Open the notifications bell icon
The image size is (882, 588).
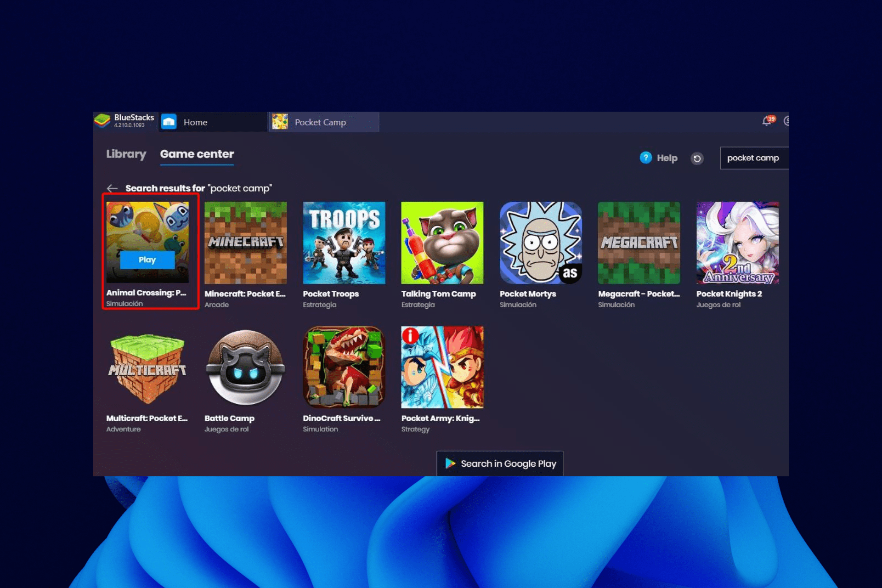click(767, 121)
